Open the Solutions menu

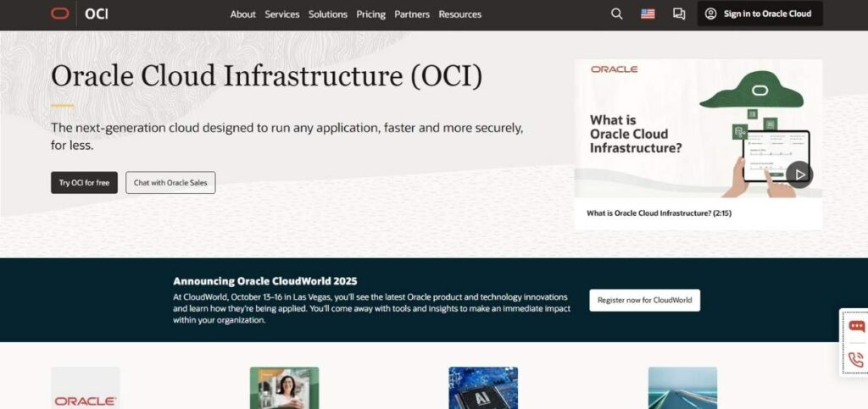[x=328, y=14]
